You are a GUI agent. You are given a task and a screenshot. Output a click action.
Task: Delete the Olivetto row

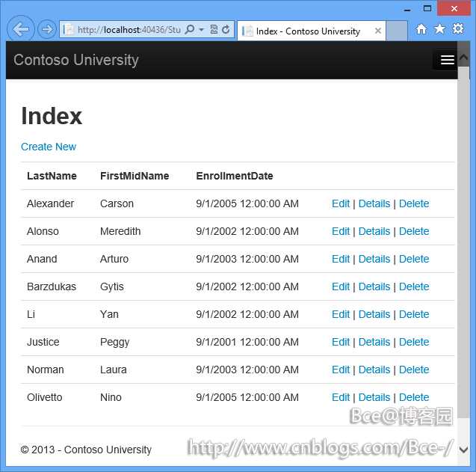pyautogui.click(x=414, y=397)
